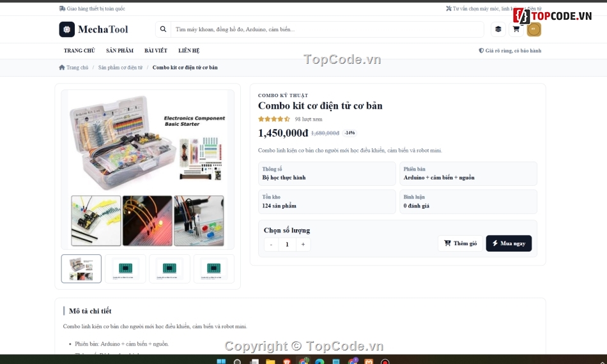Open the SẢN PHẨM menu item
The image size is (607, 364).
(x=119, y=50)
